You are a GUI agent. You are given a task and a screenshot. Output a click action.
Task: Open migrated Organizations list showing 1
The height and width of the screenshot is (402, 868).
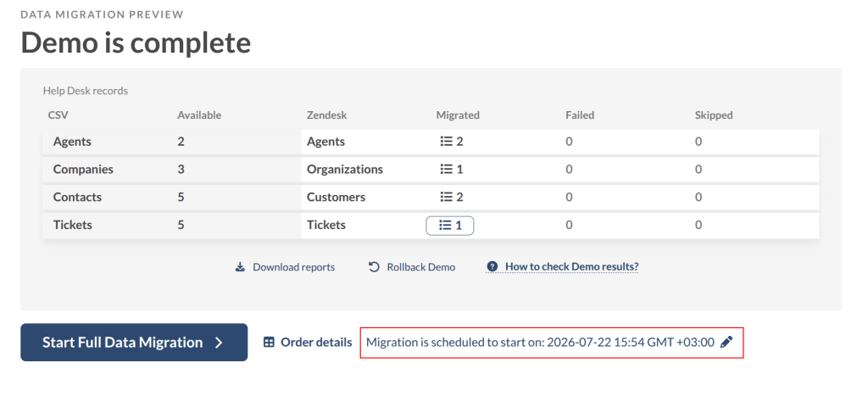(x=451, y=169)
